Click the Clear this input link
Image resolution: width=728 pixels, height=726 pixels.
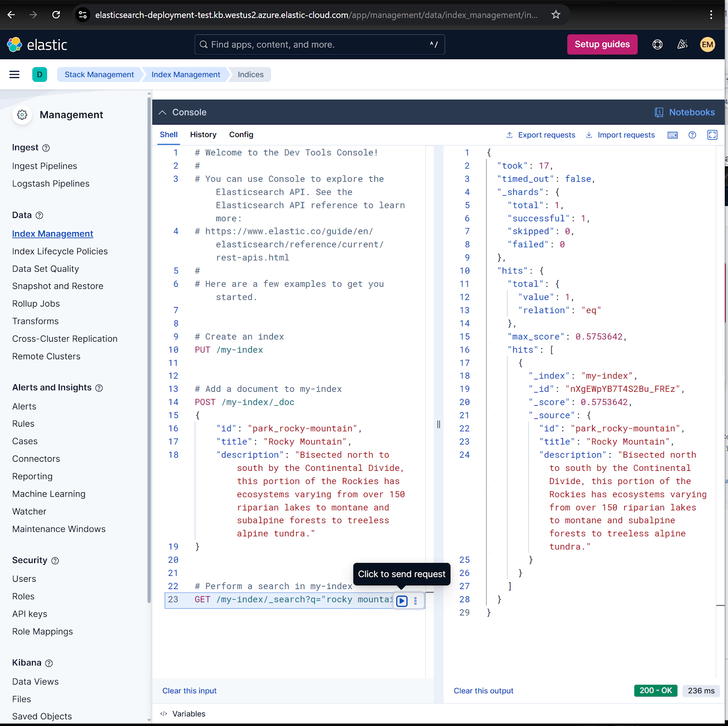tap(189, 691)
